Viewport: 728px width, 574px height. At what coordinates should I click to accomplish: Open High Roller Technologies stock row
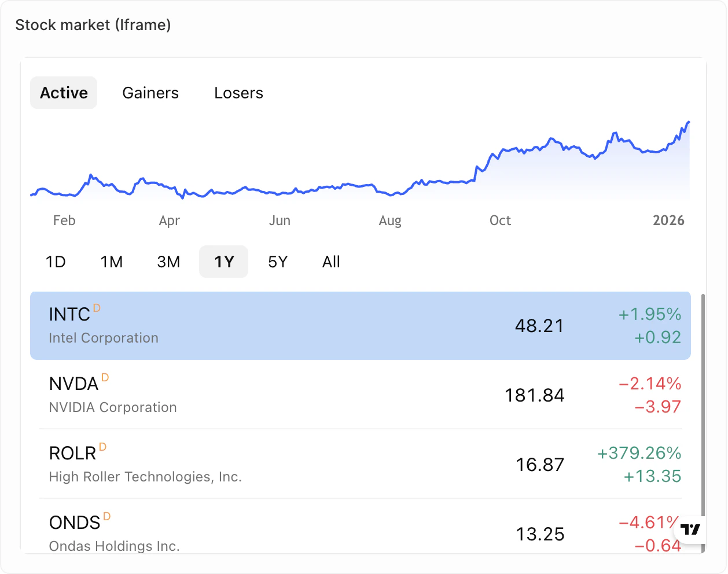tap(361, 464)
